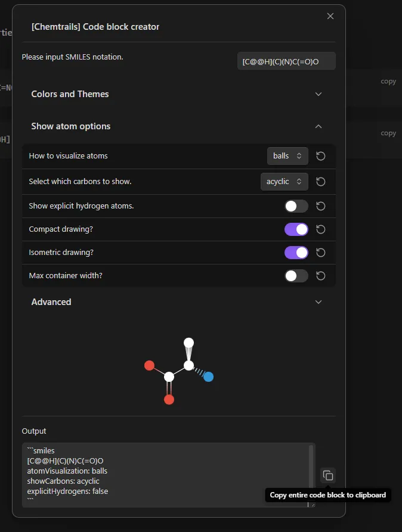Turn off Isometric drawing toggle
Viewport: 402px width, 532px height.
pyautogui.click(x=296, y=253)
